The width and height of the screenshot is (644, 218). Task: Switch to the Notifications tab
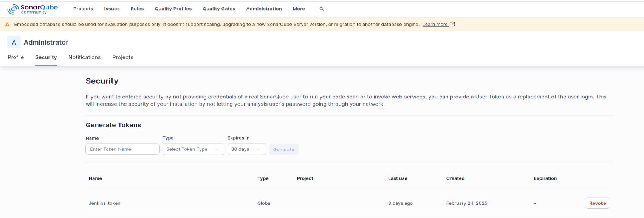pos(85,57)
